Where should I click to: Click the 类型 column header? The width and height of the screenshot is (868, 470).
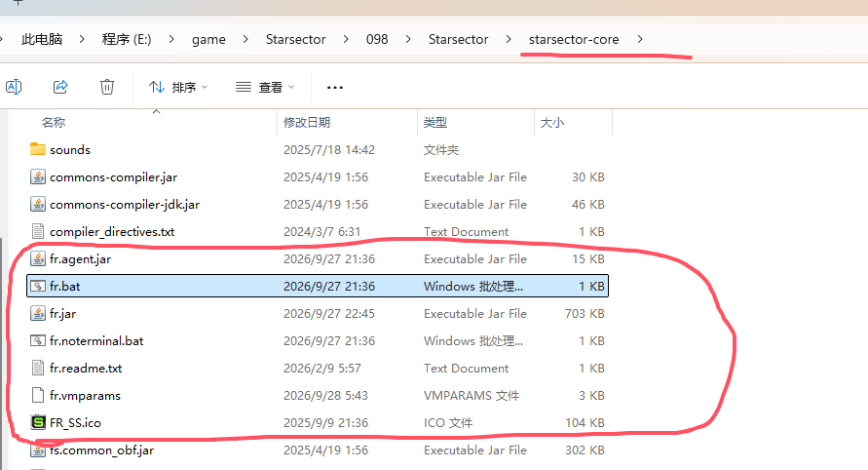[x=435, y=123]
